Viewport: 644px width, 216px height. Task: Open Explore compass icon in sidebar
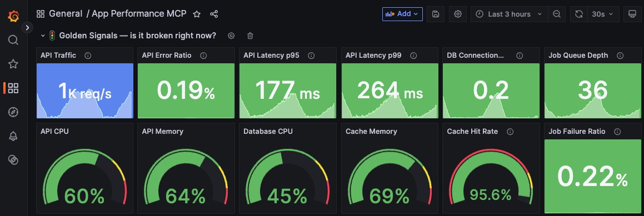click(13, 112)
